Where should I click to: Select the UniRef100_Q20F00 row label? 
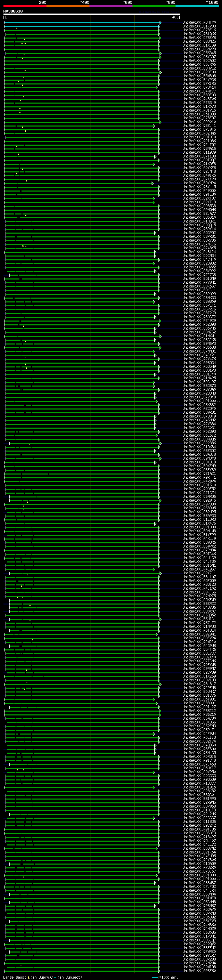[x=199, y=72]
